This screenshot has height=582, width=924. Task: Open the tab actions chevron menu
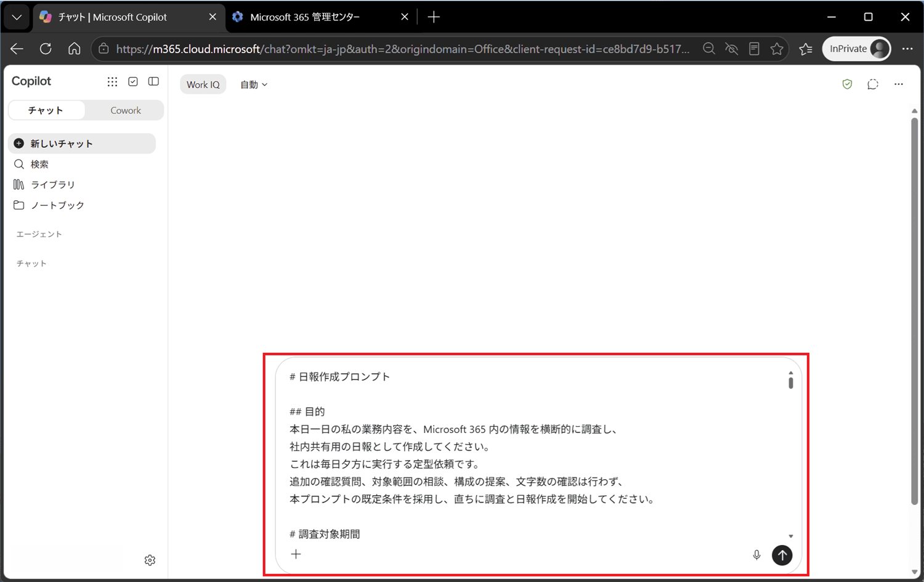coord(17,17)
